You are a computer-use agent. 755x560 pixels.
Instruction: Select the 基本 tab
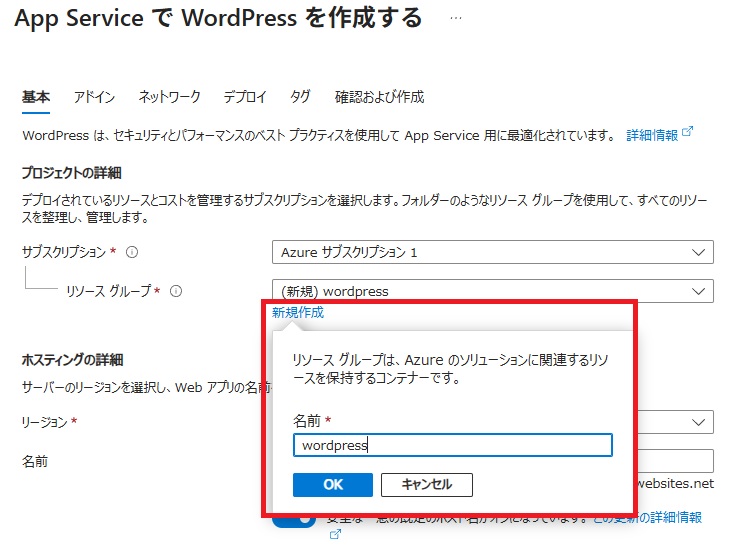[x=35, y=97]
